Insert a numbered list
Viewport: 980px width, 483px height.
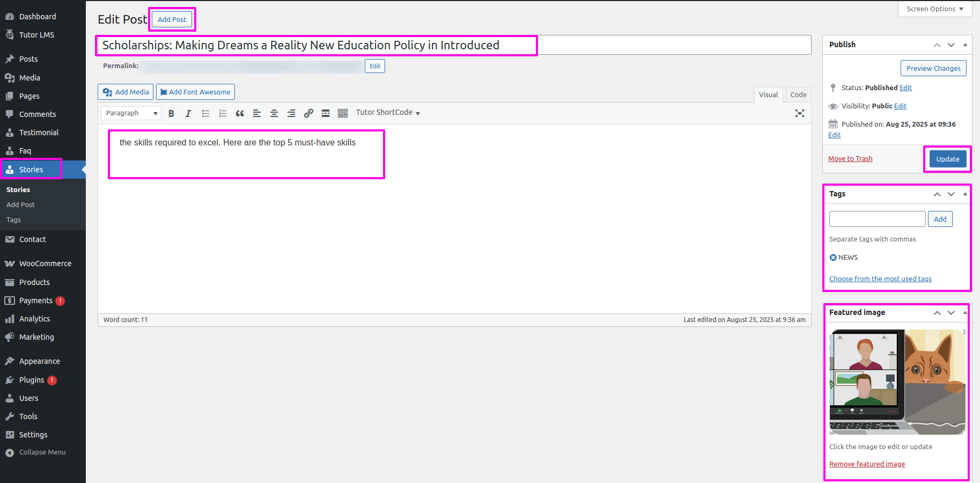pos(223,113)
